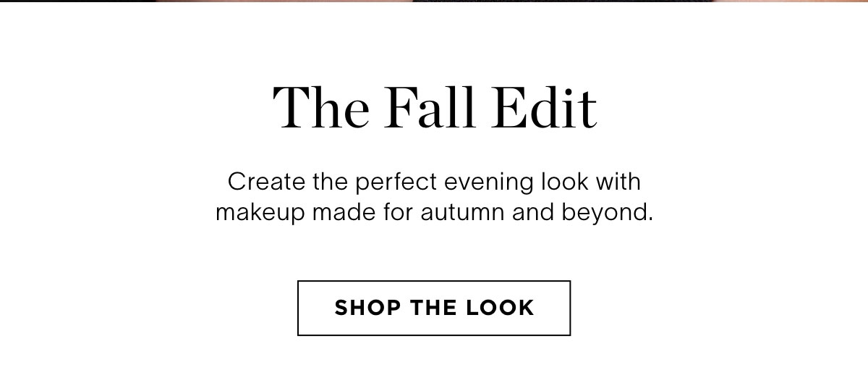Click the SHOP THE LOOK button
This screenshot has width=868, height=391.
tap(434, 308)
